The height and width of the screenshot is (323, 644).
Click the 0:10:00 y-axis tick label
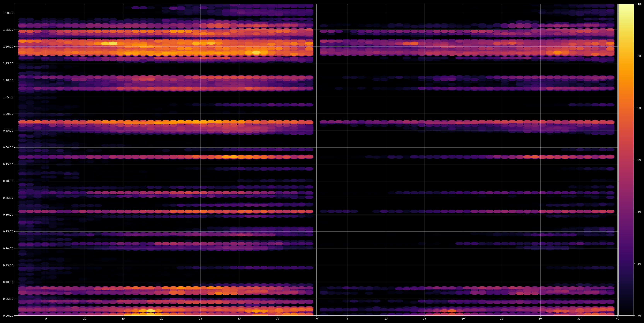click(x=8, y=282)
